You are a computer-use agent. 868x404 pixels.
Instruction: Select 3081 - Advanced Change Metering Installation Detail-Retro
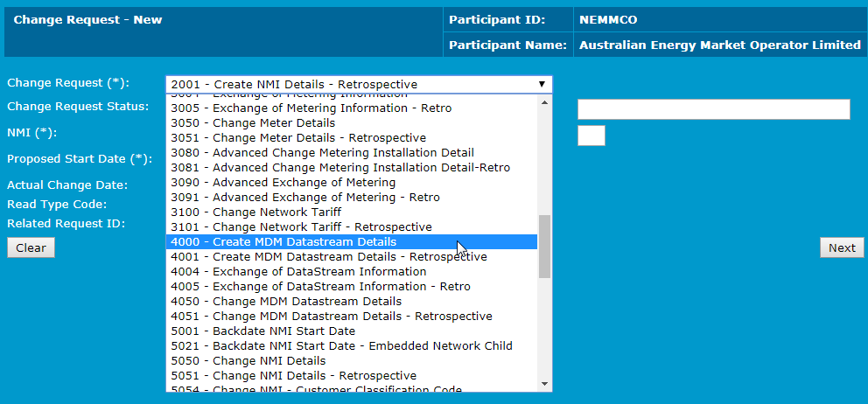(x=339, y=168)
